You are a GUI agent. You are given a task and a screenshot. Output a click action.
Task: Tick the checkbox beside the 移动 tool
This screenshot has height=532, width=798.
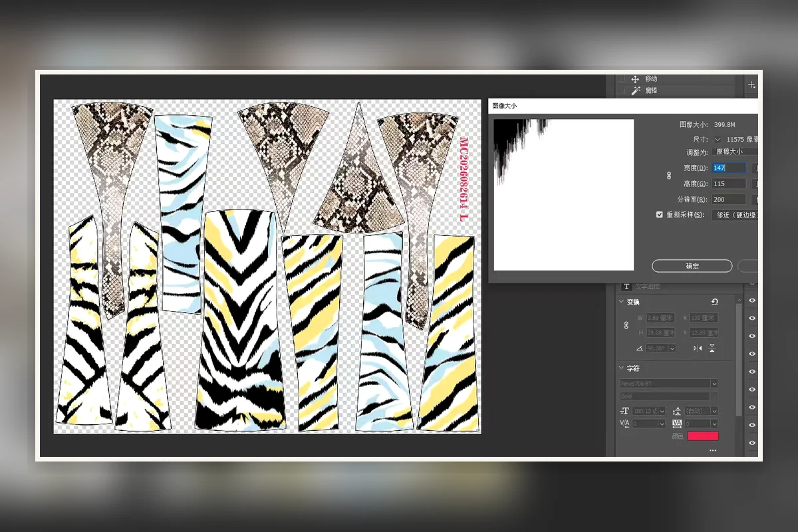point(622,79)
